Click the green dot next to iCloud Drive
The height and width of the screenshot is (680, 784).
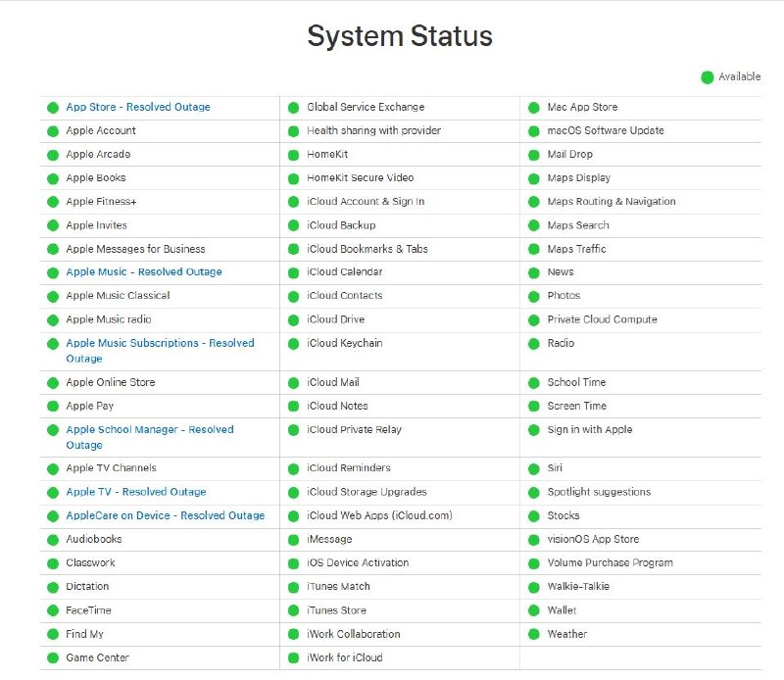click(293, 320)
